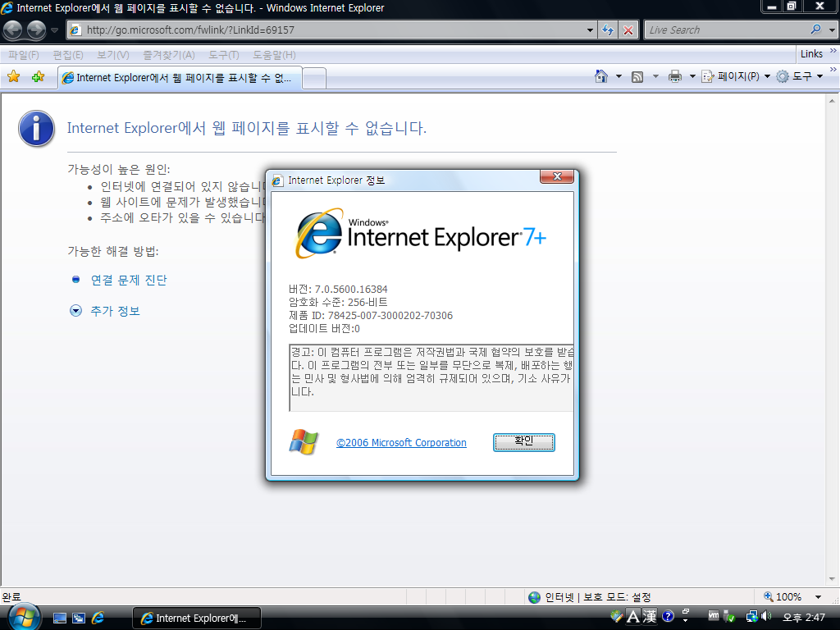The height and width of the screenshot is (630, 840).
Task: Expand the Home button dropdown arrow
Action: (x=619, y=76)
